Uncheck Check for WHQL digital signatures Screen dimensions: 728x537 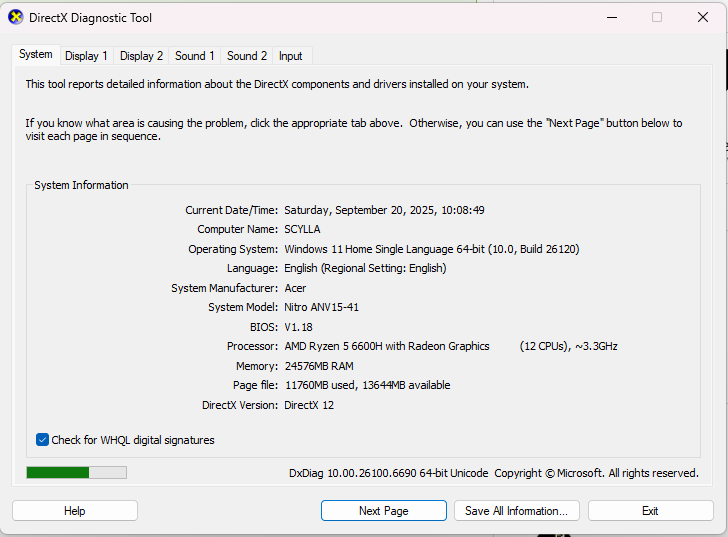coord(42,440)
